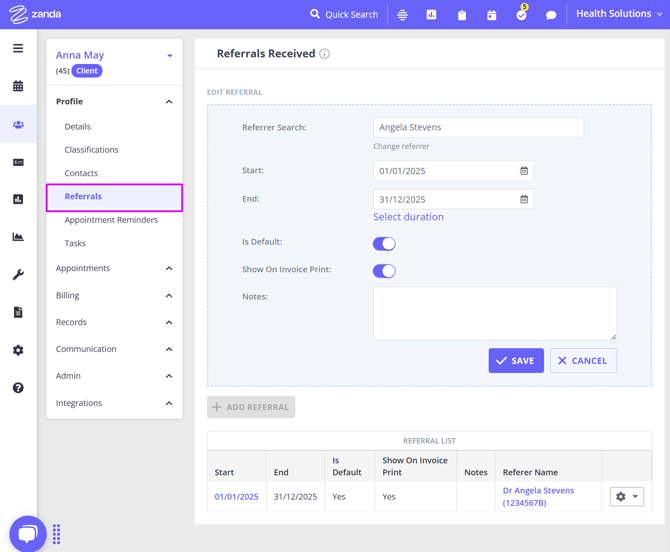670x552 pixels.
Task: Toggle the Is Default switch
Action: 384,243
